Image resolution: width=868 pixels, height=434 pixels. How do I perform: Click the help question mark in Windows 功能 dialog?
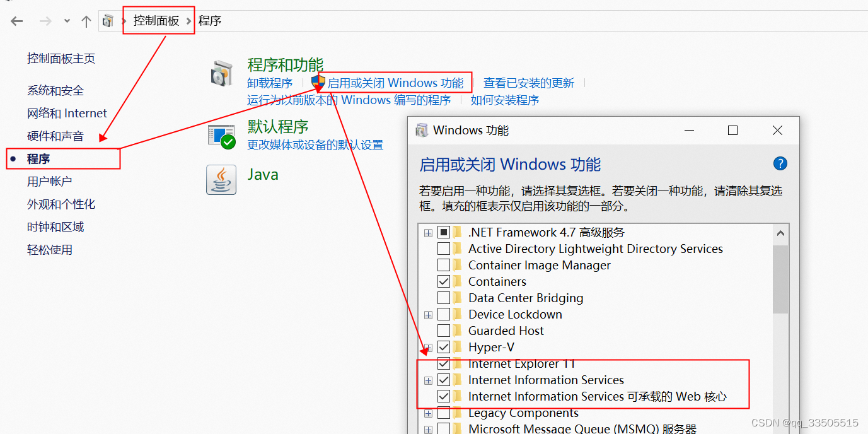(780, 163)
